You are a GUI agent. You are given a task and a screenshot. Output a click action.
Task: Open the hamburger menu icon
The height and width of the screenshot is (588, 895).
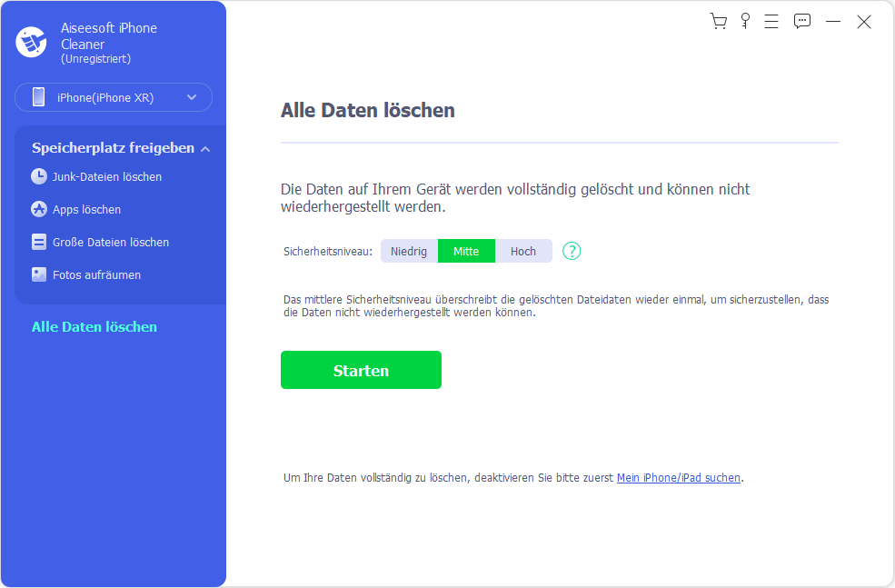[x=771, y=22]
